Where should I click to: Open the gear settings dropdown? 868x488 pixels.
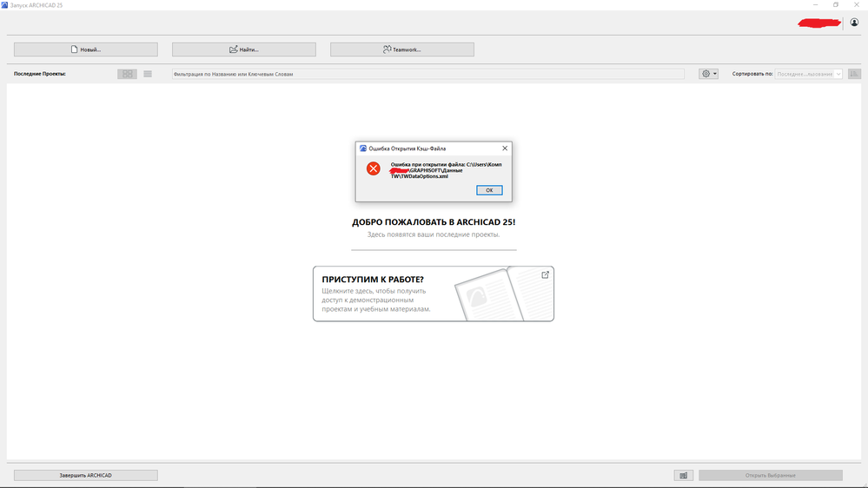[709, 74]
